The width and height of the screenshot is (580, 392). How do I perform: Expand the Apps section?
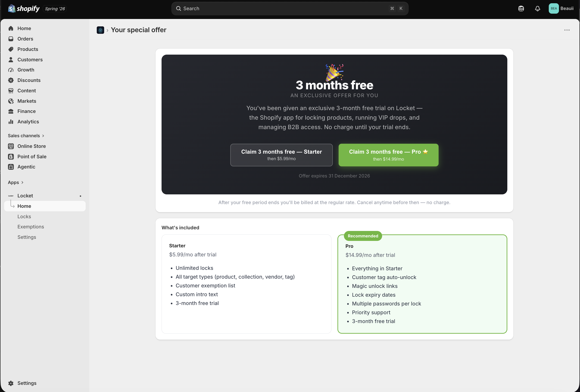(x=16, y=182)
